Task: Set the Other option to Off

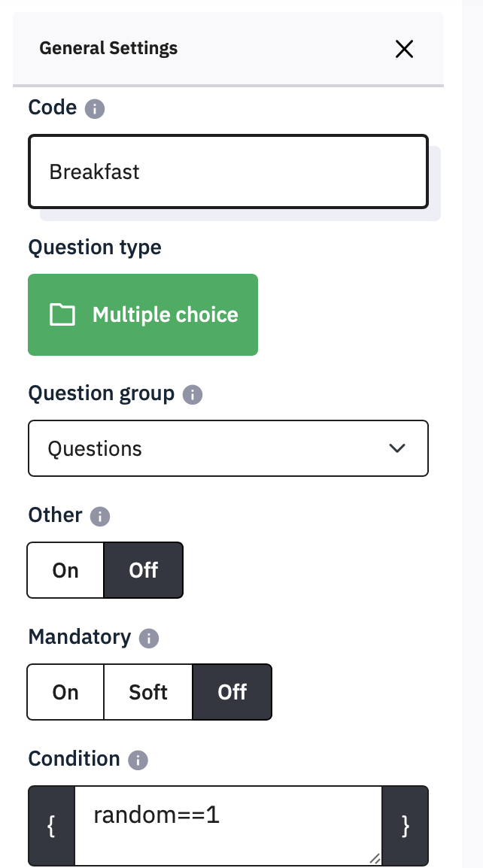Action: pyautogui.click(x=143, y=570)
